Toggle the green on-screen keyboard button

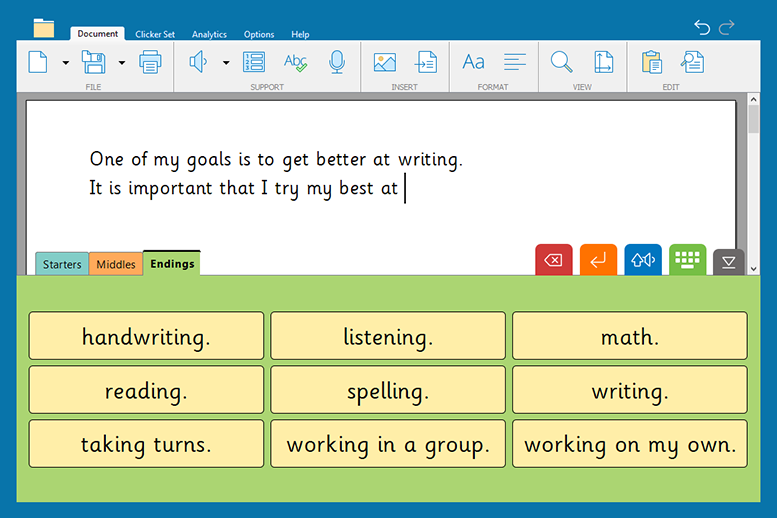[x=687, y=260]
